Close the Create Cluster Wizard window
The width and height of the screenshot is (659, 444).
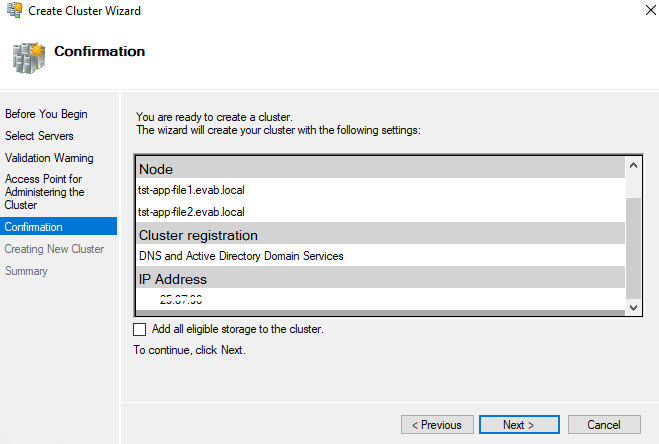click(636, 11)
